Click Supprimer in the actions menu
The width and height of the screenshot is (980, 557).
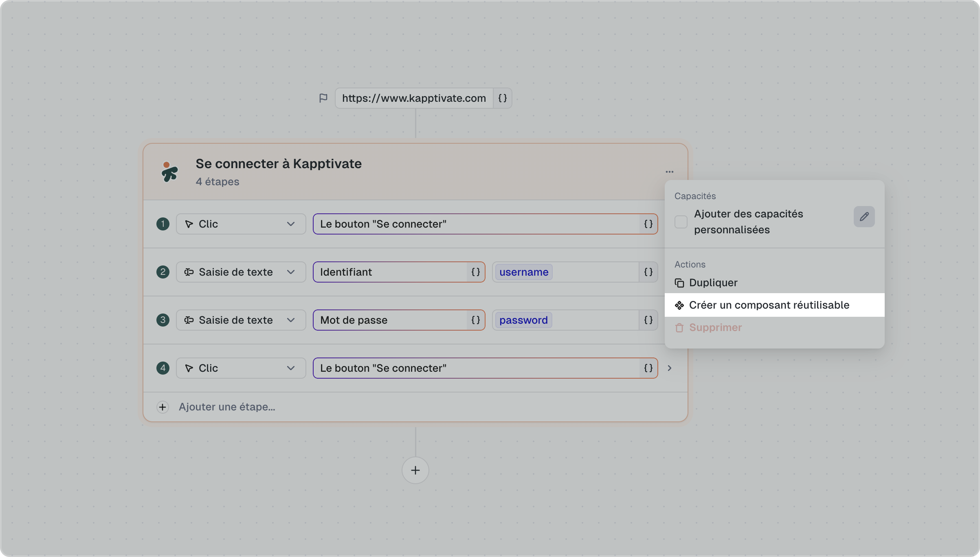[x=715, y=327]
